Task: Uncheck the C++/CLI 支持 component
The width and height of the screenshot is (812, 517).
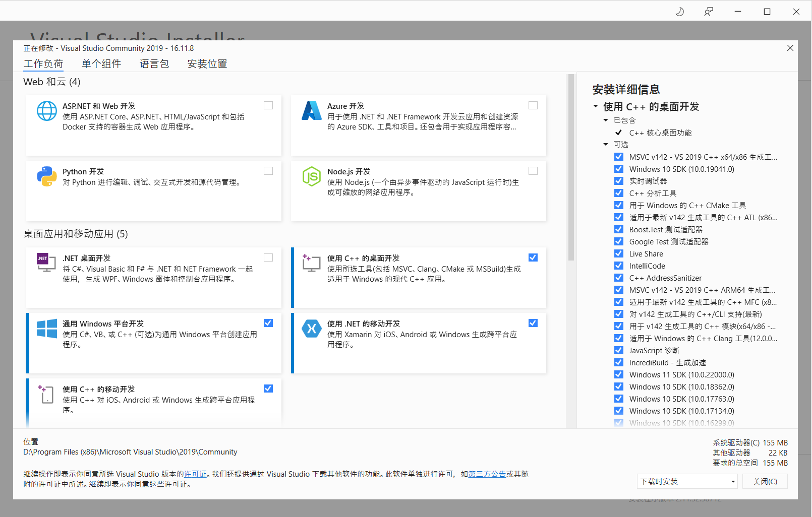Action: pyautogui.click(x=619, y=314)
